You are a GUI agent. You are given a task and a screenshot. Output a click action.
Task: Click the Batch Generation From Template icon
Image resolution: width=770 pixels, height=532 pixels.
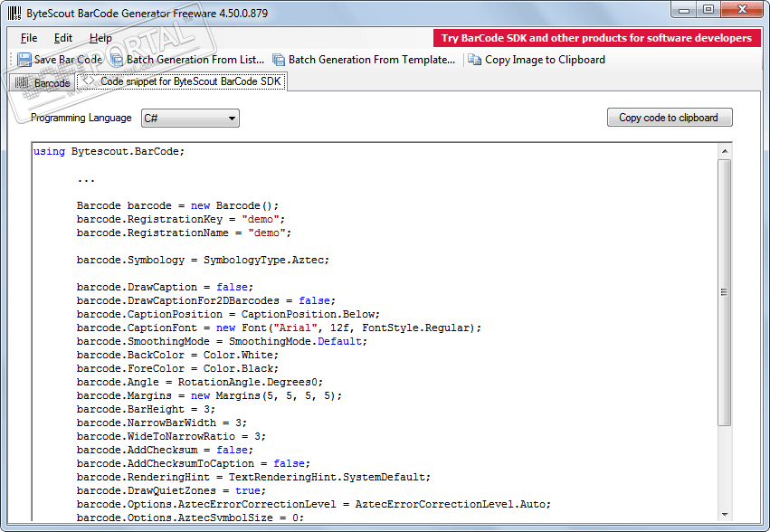[279, 60]
